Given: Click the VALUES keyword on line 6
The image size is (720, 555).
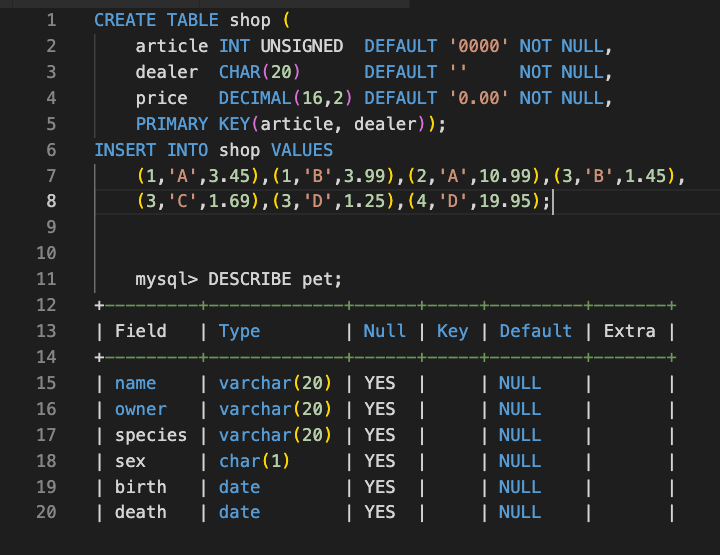Looking at the screenshot, I should click(302, 150).
